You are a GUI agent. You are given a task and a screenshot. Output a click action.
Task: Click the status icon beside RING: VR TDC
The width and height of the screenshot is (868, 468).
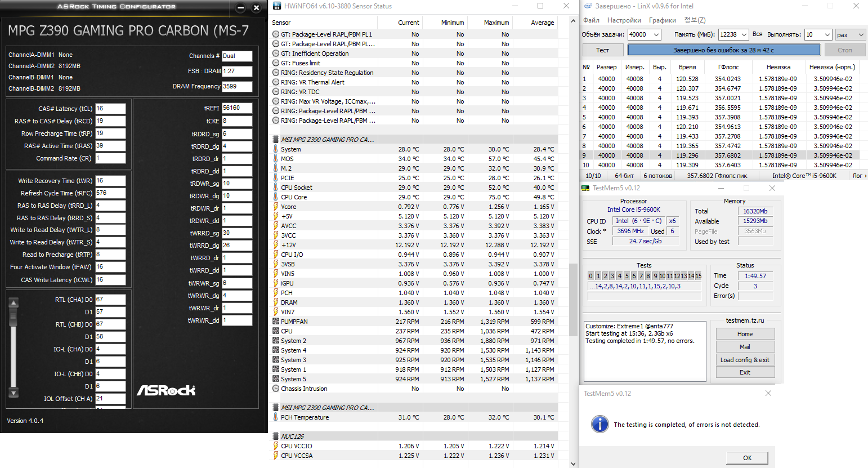tap(276, 92)
